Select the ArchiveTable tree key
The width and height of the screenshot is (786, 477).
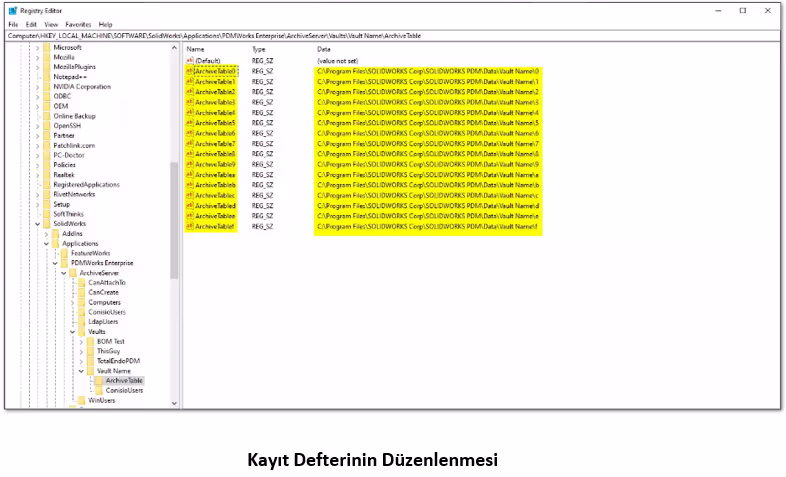click(124, 381)
